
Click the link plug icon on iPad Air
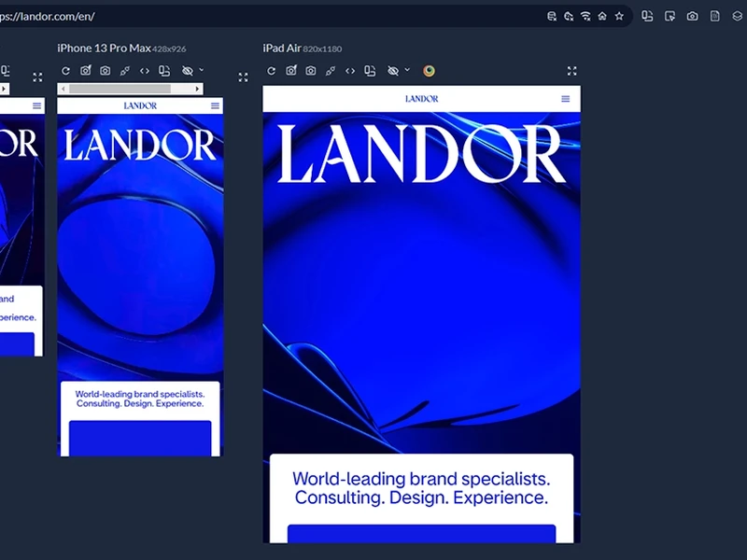(x=331, y=71)
